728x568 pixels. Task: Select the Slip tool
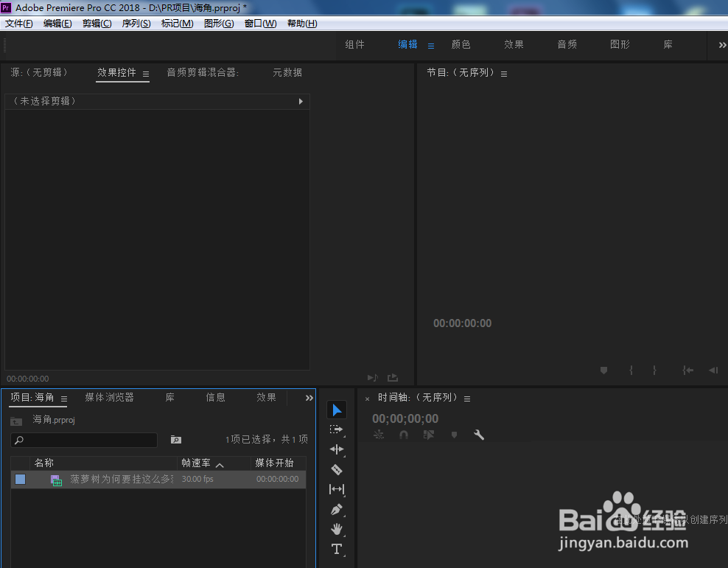click(x=337, y=489)
